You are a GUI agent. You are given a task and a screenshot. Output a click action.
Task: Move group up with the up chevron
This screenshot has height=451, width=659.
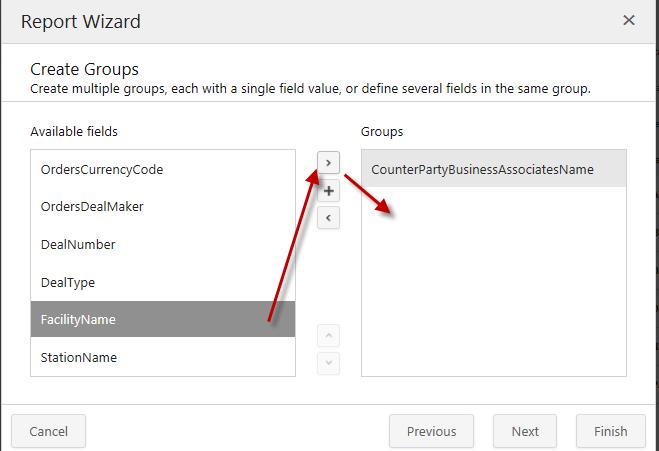coord(328,335)
